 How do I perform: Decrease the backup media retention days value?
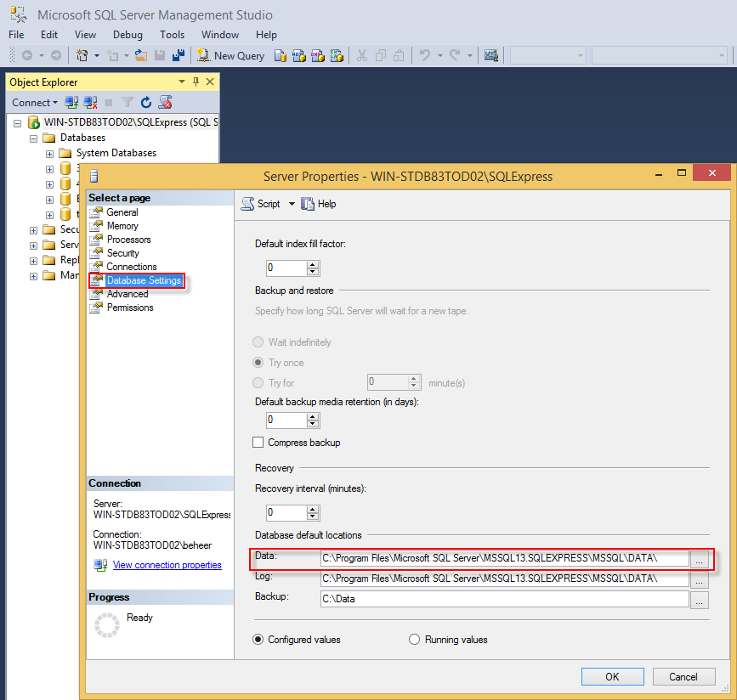click(313, 424)
